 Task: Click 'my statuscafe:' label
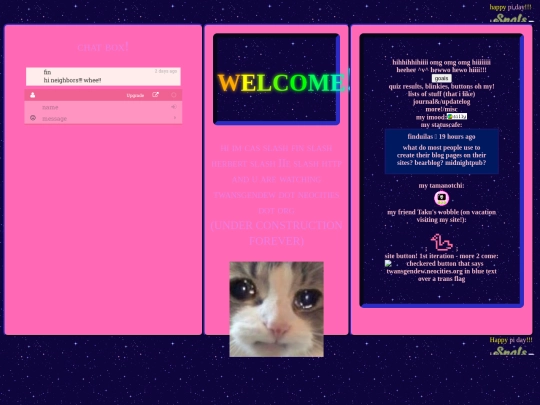coord(442,125)
